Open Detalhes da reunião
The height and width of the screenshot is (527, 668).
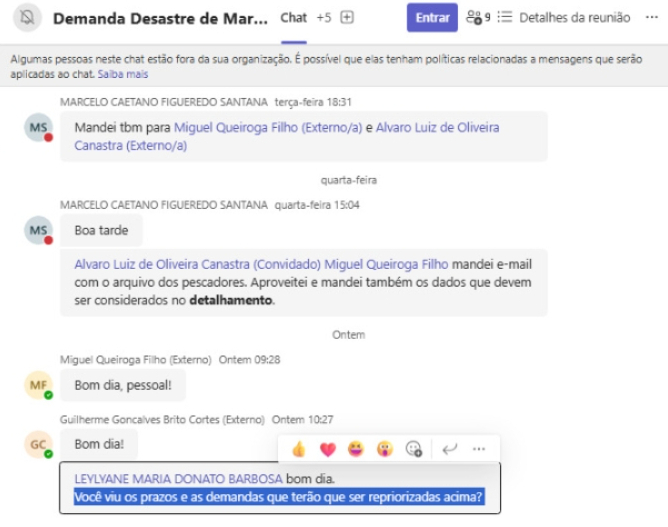(x=564, y=17)
